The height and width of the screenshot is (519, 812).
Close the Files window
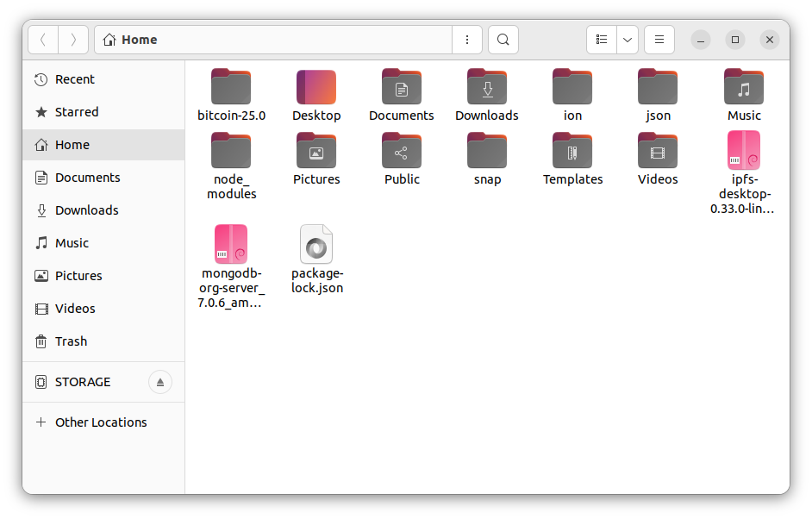pos(770,40)
